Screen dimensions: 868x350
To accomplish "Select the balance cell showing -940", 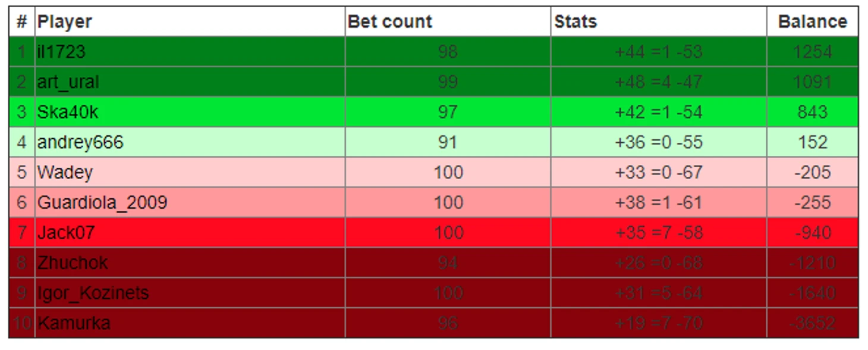I will 812,233.
